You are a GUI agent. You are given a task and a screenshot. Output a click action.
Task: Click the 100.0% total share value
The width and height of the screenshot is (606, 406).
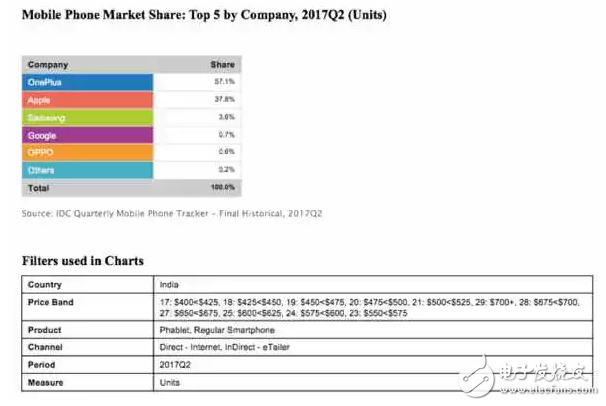(223, 187)
